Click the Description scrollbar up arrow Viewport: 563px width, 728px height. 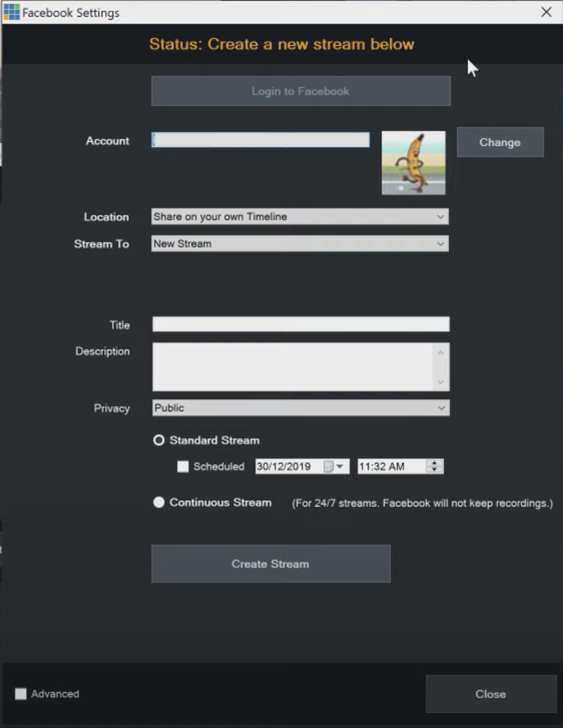click(x=441, y=353)
